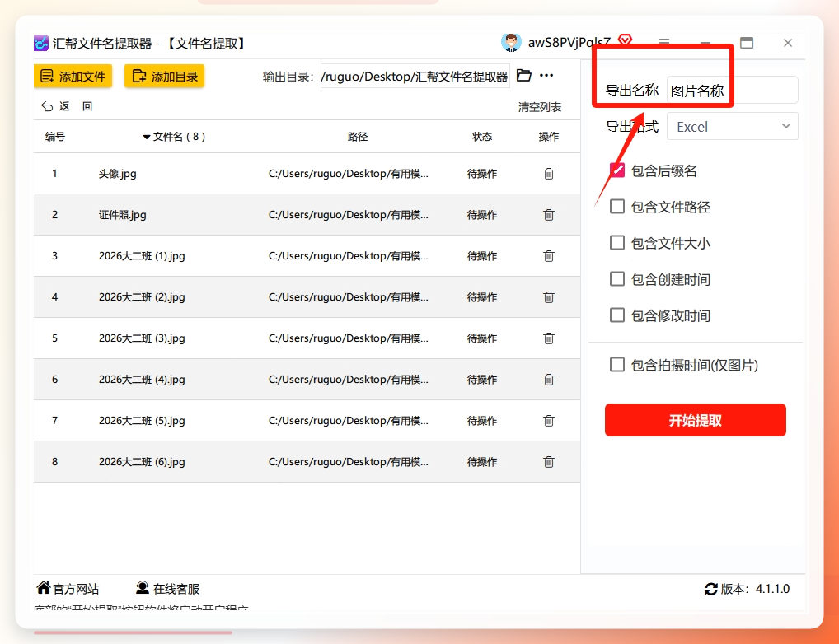Uncheck 包含后缀名 checkbox
The height and width of the screenshot is (644, 839).
click(x=617, y=170)
